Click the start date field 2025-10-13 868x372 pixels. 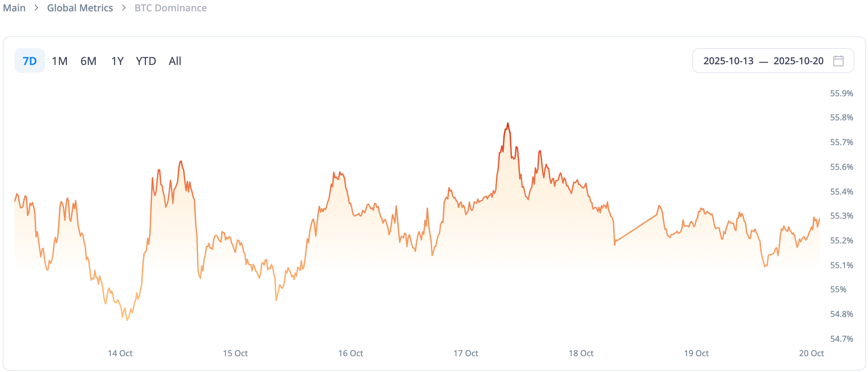[x=728, y=61]
